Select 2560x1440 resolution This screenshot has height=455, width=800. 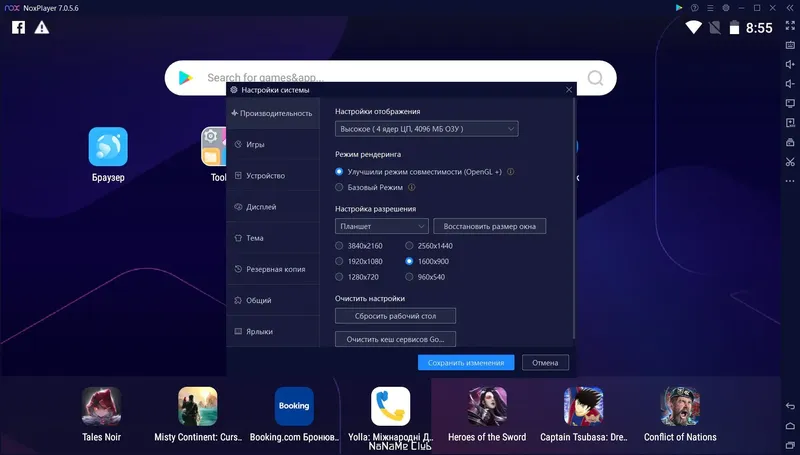(x=409, y=246)
